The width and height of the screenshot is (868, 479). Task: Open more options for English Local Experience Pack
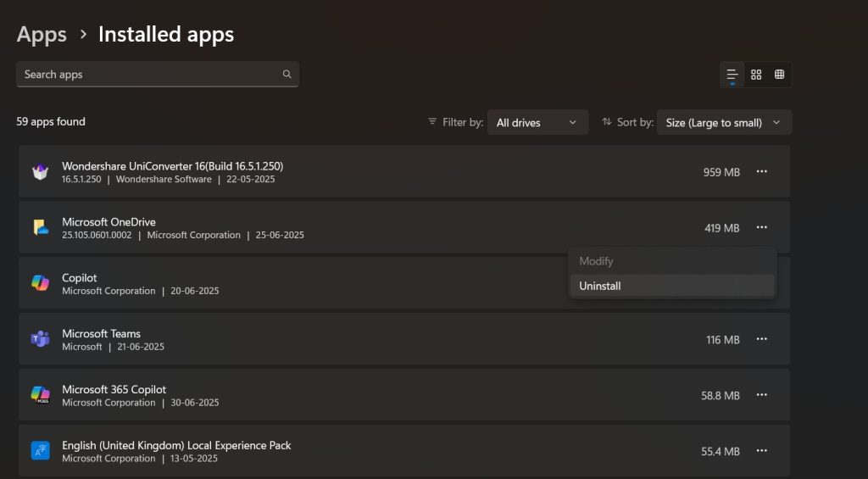pyautogui.click(x=762, y=451)
